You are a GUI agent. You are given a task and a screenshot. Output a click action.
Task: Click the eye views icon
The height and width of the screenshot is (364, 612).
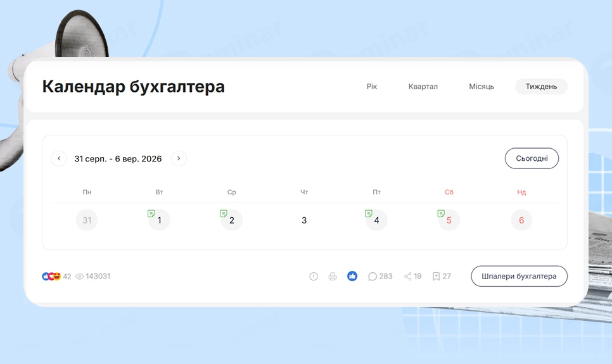click(x=79, y=276)
